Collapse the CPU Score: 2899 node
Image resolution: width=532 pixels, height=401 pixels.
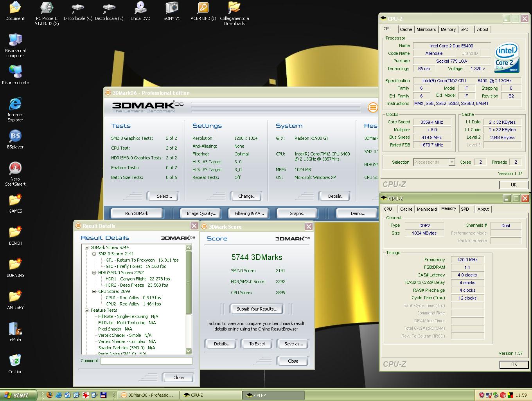coord(94,291)
